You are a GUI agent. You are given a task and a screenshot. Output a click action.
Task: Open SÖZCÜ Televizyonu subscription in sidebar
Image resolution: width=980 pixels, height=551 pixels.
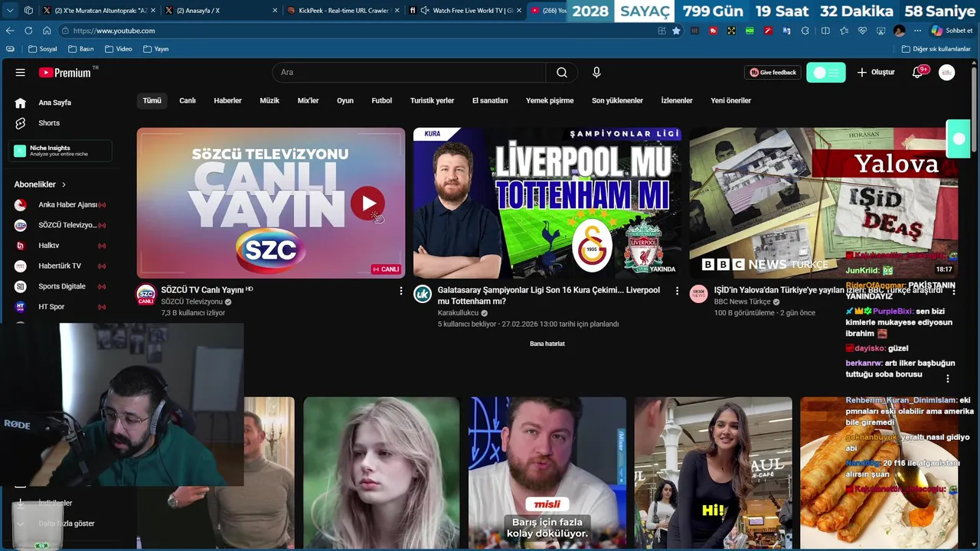(60, 226)
